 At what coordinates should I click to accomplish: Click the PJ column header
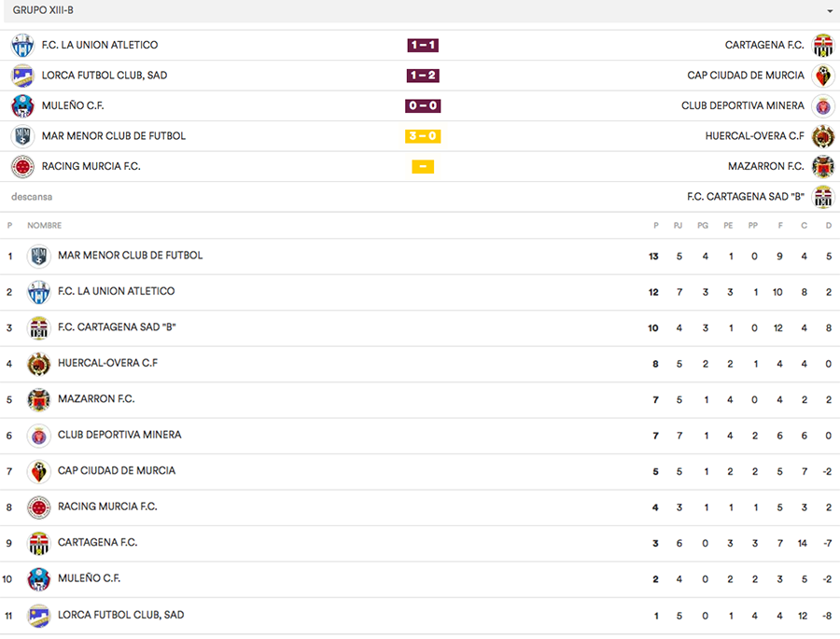tap(679, 226)
